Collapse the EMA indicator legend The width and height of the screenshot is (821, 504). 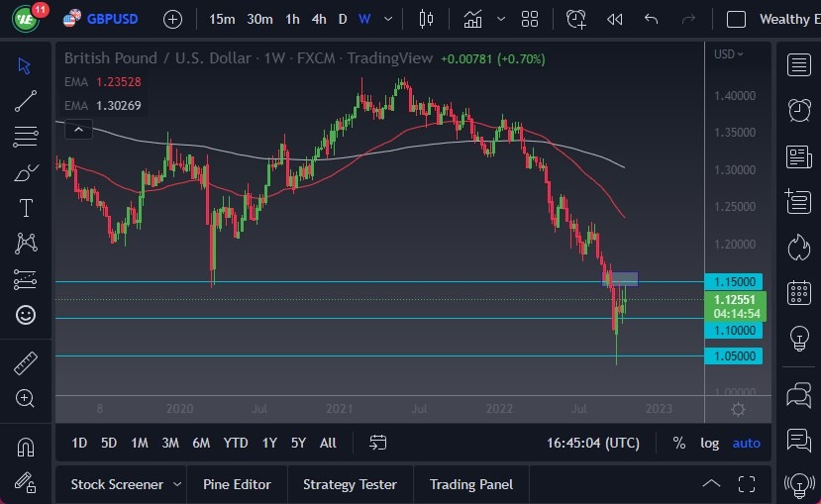(78, 129)
